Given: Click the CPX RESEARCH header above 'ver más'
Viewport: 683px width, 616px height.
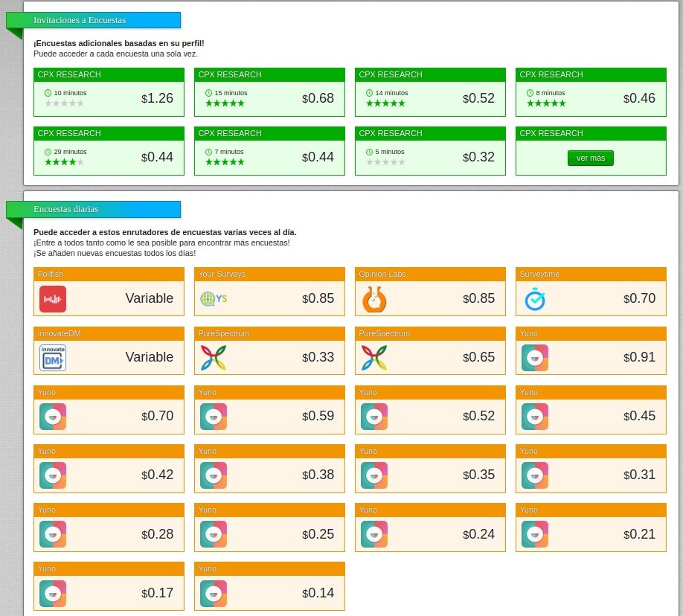Looking at the screenshot, I should tap(591, 133).
